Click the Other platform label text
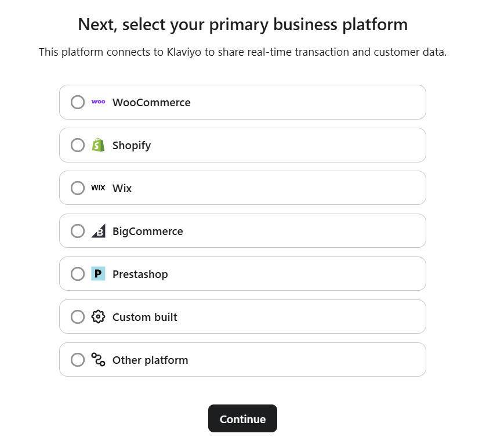Screen dimensions: 486x448 150,359
